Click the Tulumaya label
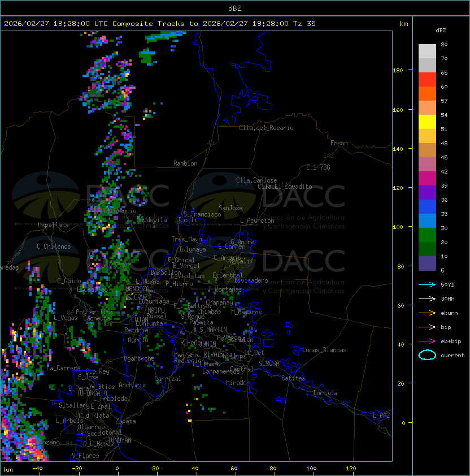 pyautogui.click(x=193, y=249)
